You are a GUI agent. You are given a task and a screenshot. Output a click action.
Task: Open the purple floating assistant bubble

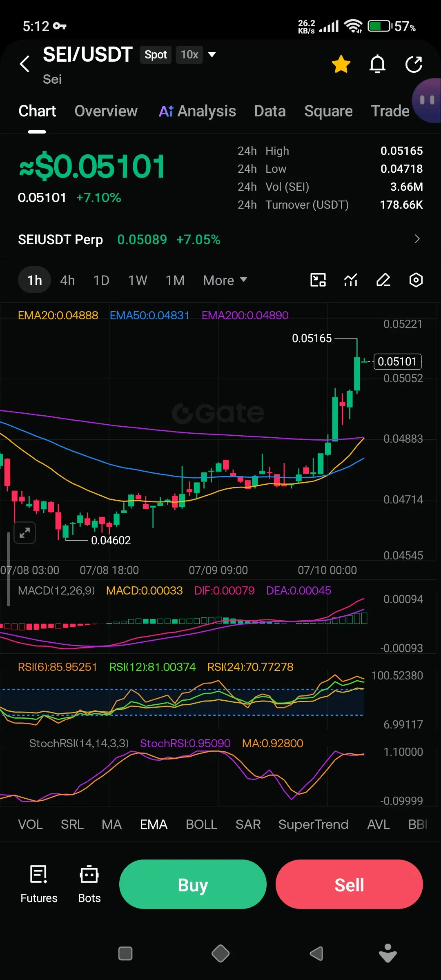click(426, 100)
